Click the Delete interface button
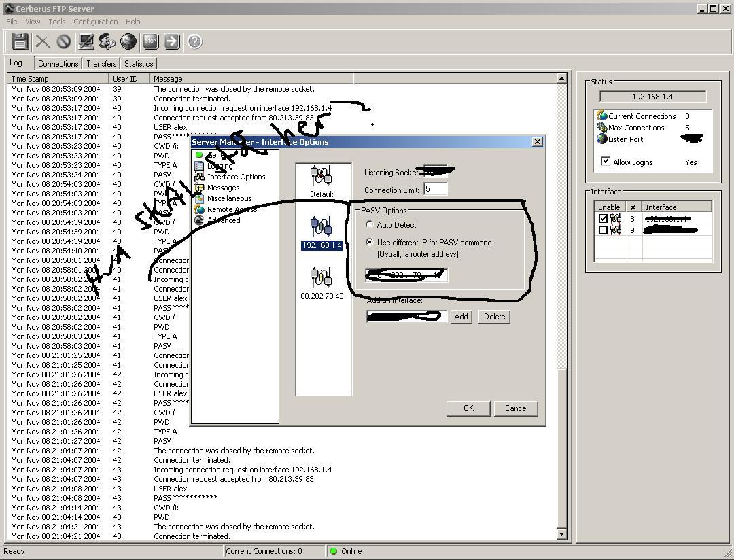The width and height of the screenshot is (734, 560). point(494,317)
